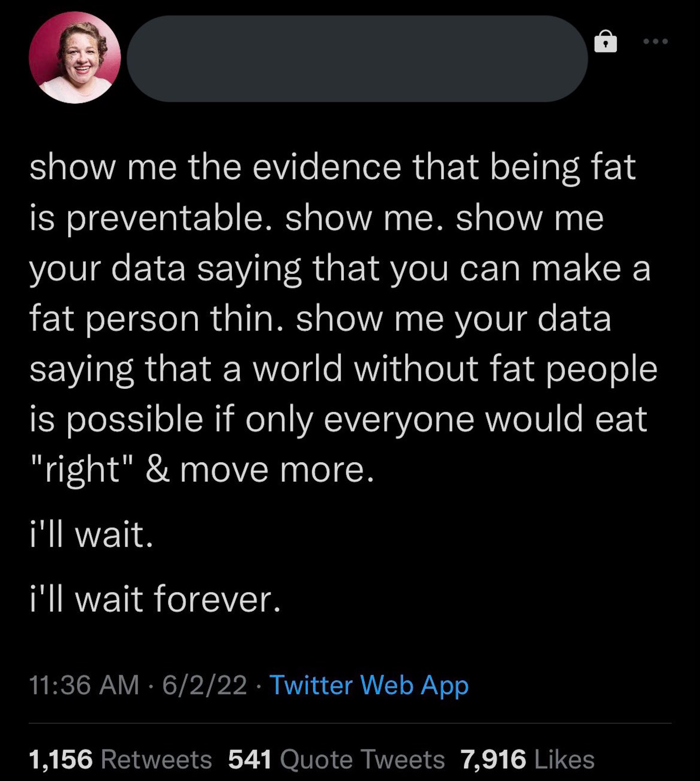Open the tweet author's profile picture
The width and height of the screenshot is (700, 781).
[x=75, y=58]
